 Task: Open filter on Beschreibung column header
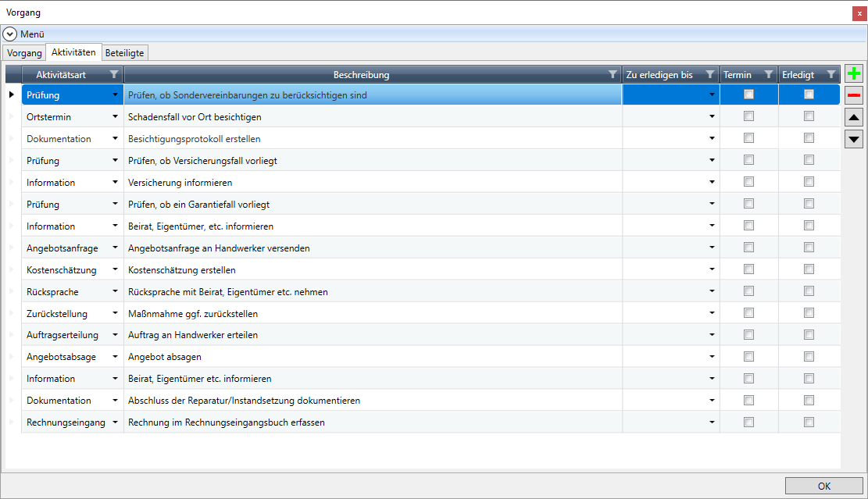[x=613, y=74]
